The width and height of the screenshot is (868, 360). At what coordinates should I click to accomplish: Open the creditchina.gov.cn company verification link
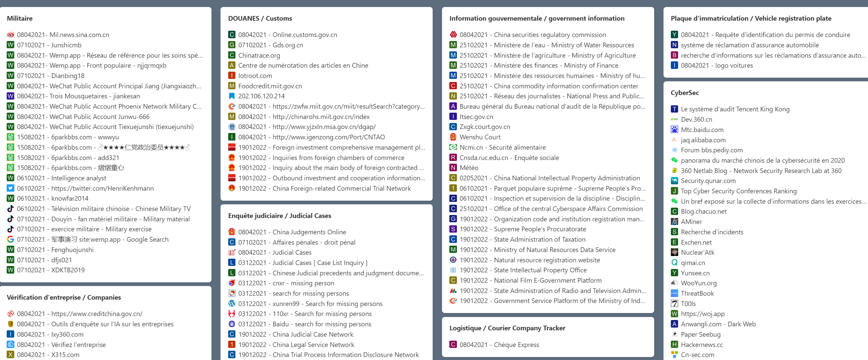[79, 314]
